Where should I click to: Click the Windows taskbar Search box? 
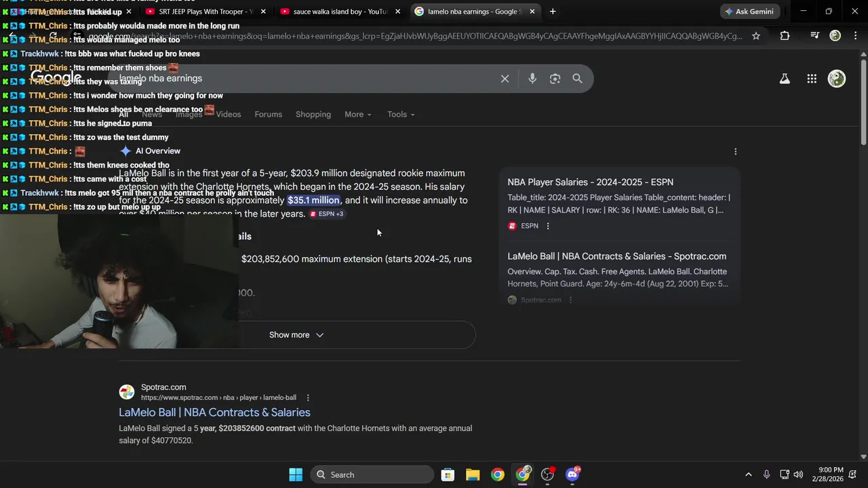[372, 474]
